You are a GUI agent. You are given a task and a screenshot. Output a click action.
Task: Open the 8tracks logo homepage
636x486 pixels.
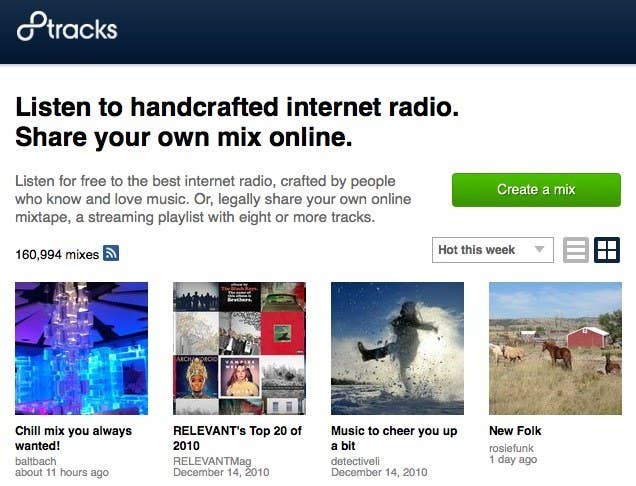[x=67, y=27]
